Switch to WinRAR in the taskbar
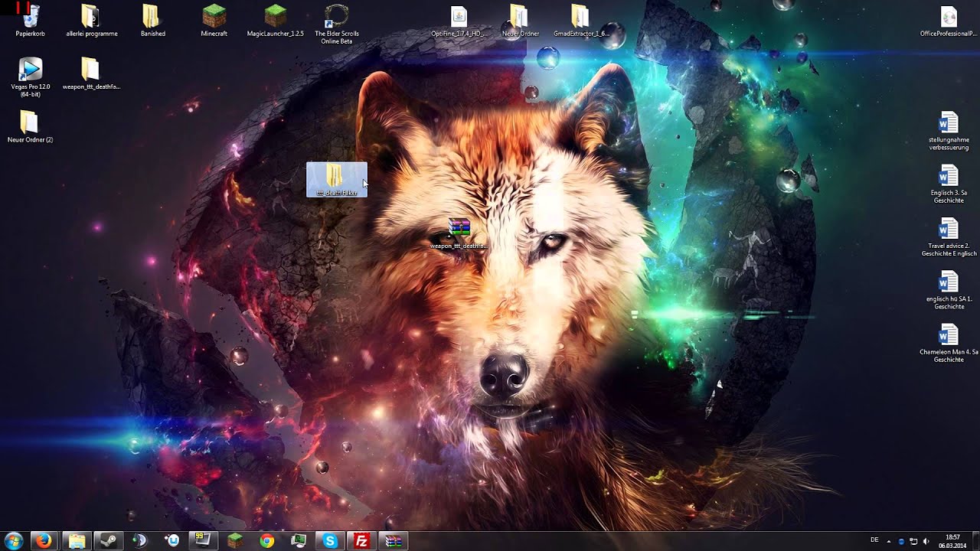The height and width of the screenshot is (551, 980). [x=394, y=541]
